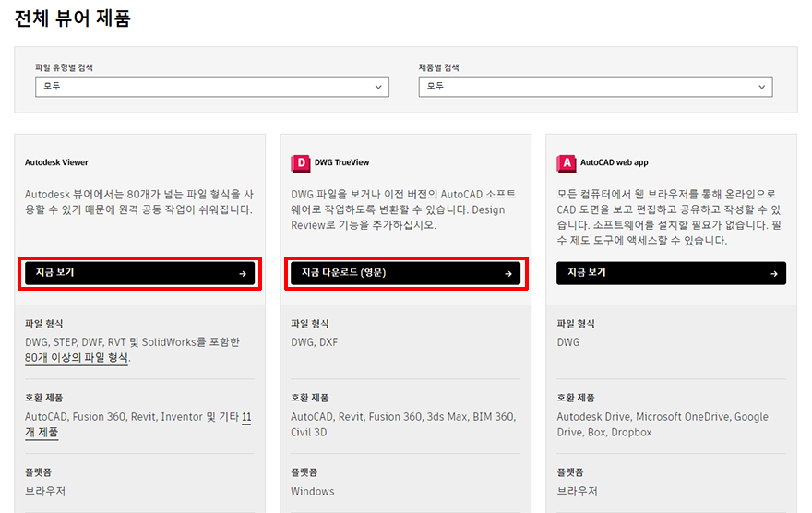Click the 호환 제품 label under Autodesk Viewer
812x513 pixels.
click(44, 398)
